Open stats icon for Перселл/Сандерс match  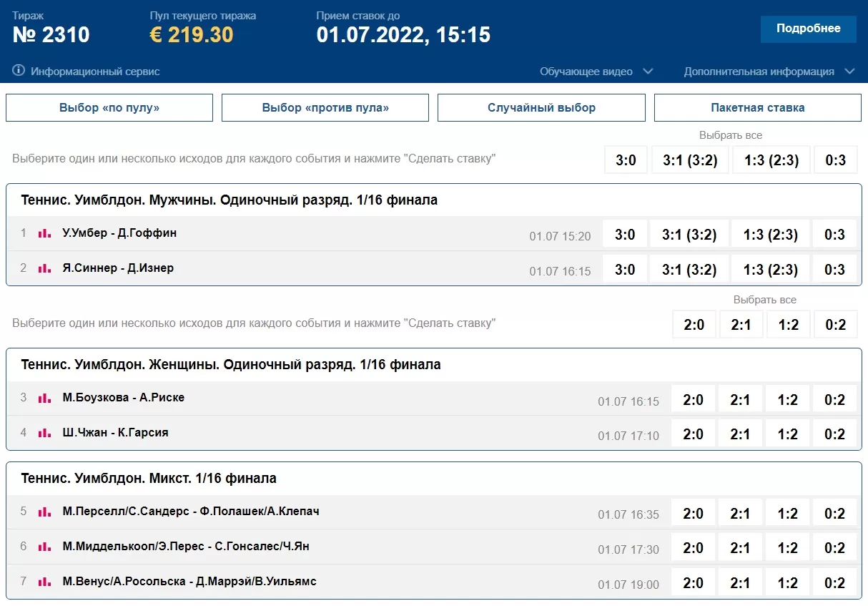pos(44,512)
